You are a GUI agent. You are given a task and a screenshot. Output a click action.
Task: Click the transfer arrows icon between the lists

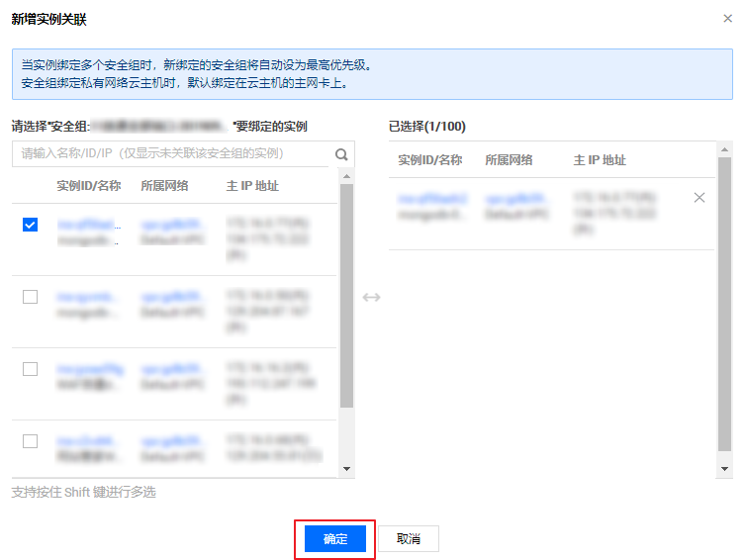(x=371, y=298)
